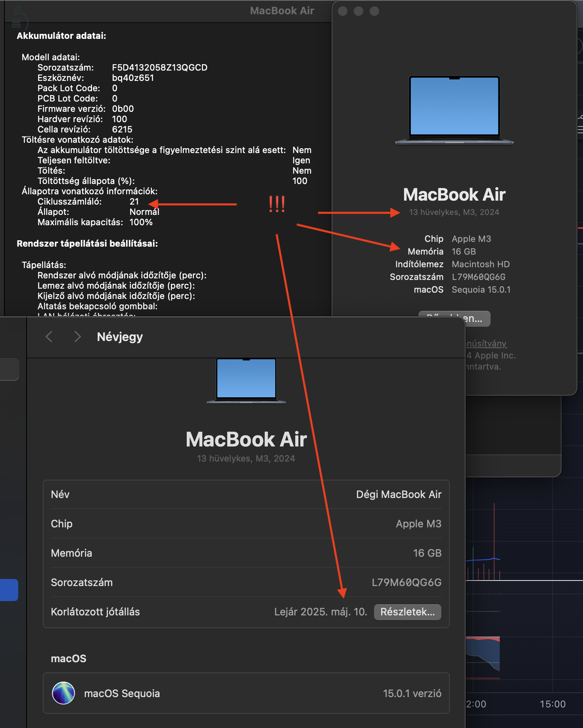
Task: Go back using the chevron beside Névjegy
Action: pyautogui.click(x=49, y=337)
